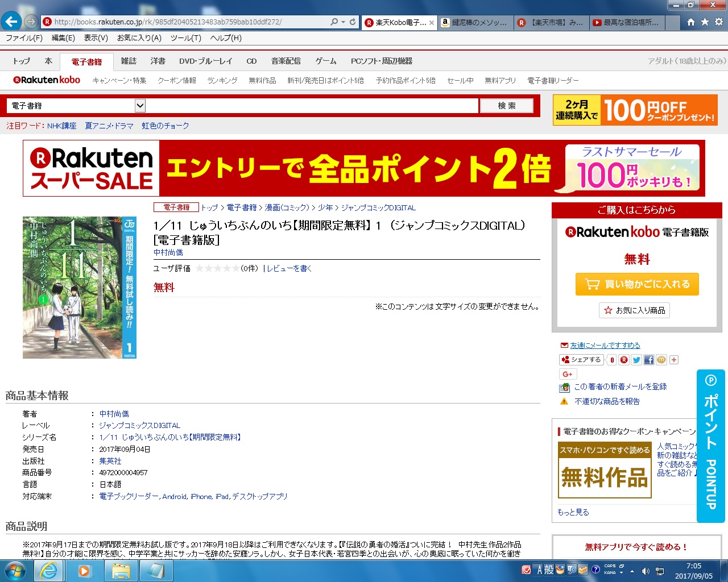
Task: Open the 編集(E) menu
Action: pos(63,38)
